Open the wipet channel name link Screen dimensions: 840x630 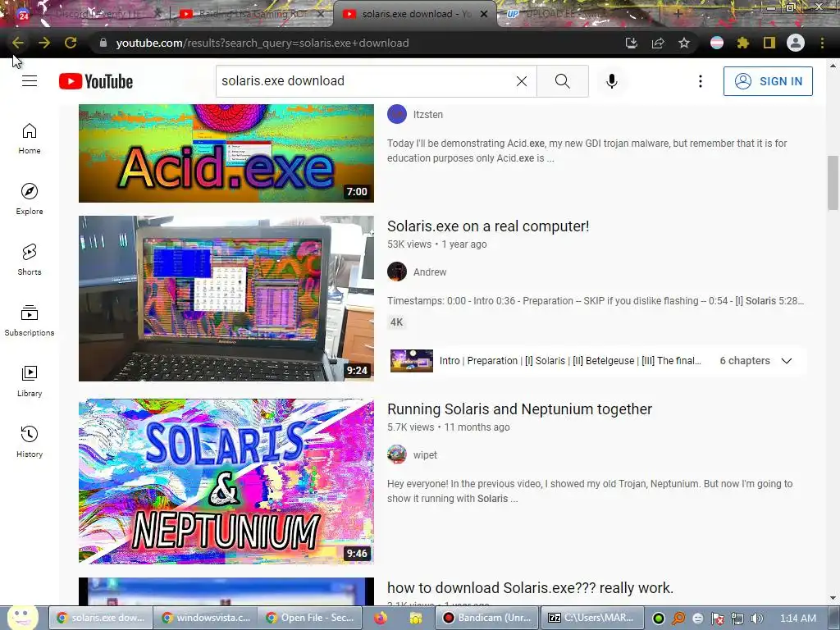pos(425,454)
